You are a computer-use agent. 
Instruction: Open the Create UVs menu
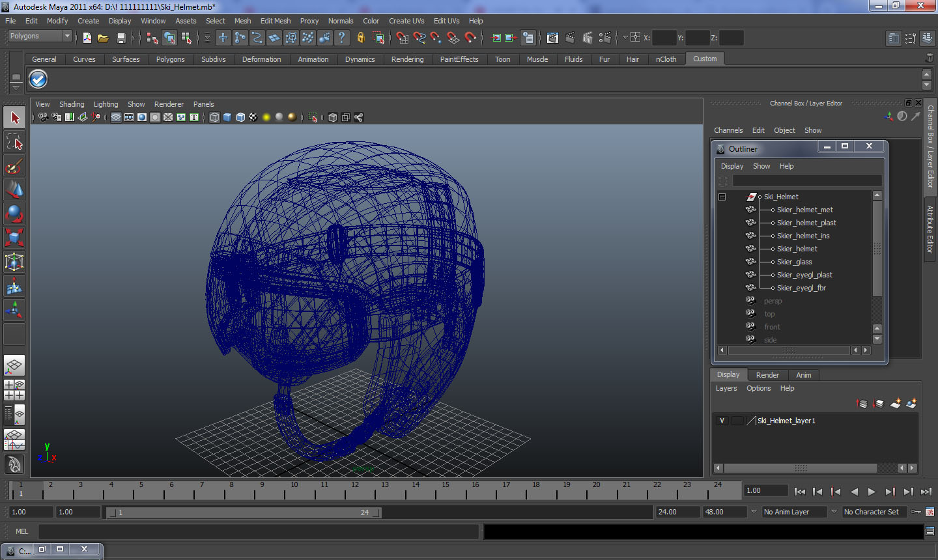pos(406,21)
